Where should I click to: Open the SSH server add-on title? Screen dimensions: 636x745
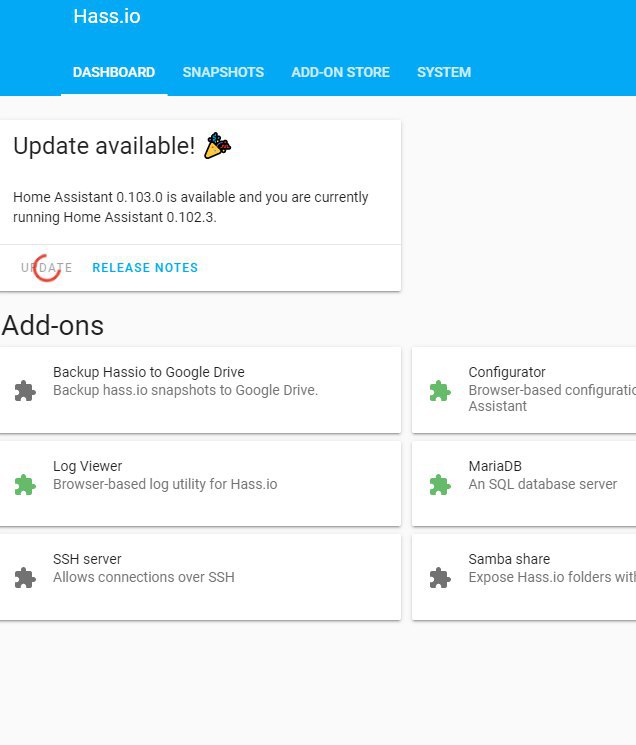point(87,559)
